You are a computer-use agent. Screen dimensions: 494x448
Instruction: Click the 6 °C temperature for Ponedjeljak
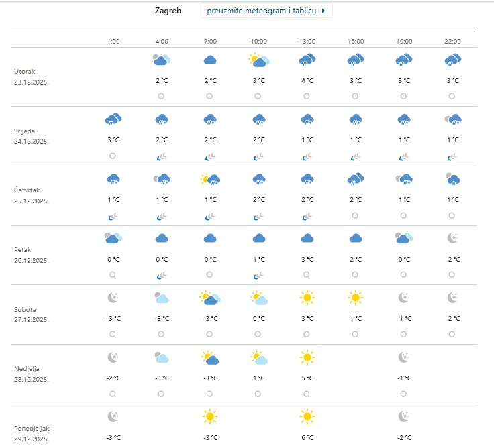(x=307, y=437)
